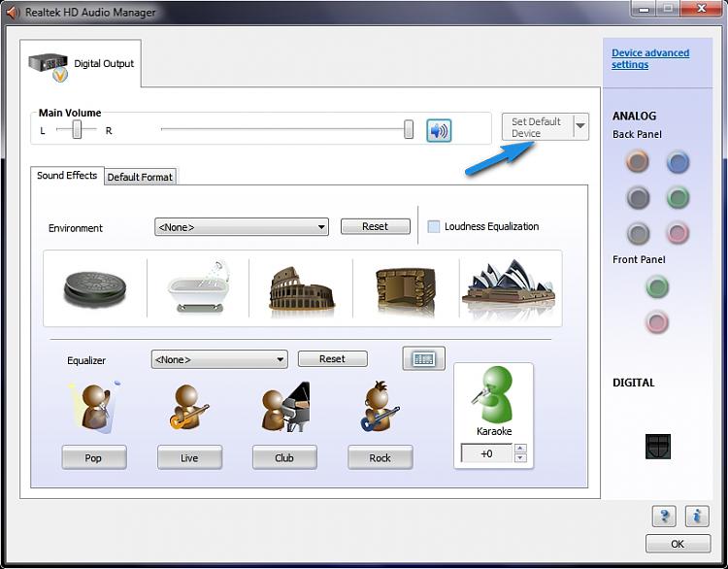Expand the Set Default Device arrow
The height and width of the screenshot is (569, 728).
pyautogui.click(x=580, y=126)
